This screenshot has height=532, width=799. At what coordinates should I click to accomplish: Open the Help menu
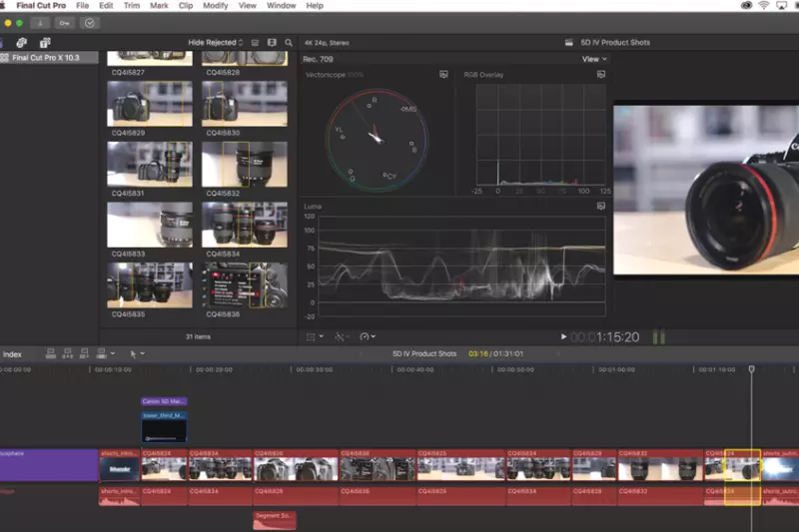pos(315,6)
